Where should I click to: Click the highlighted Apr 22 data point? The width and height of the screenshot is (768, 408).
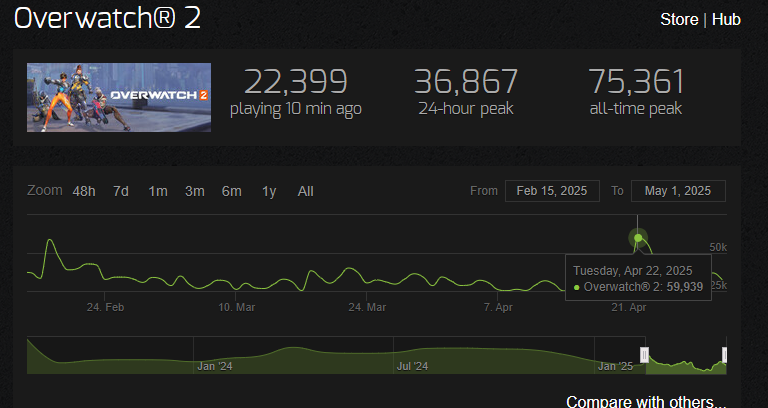[x=638, y=238]
